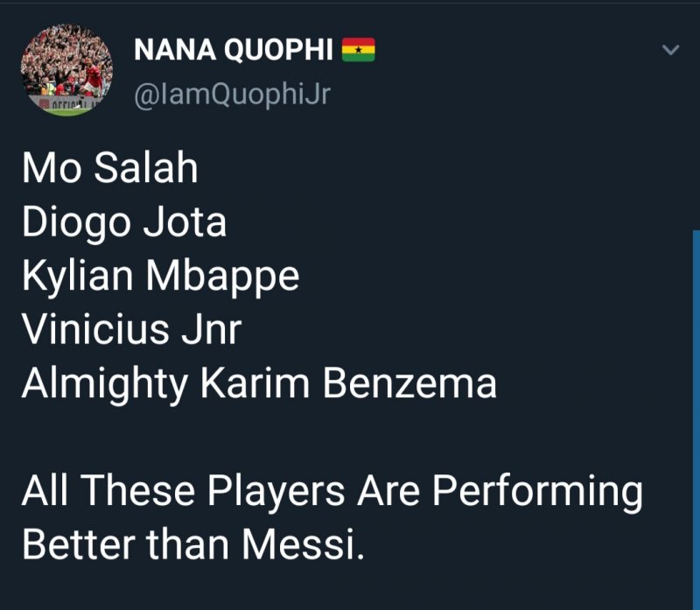
Task: Select the word Mbappe in the tweet
Action: click(222, 276)
